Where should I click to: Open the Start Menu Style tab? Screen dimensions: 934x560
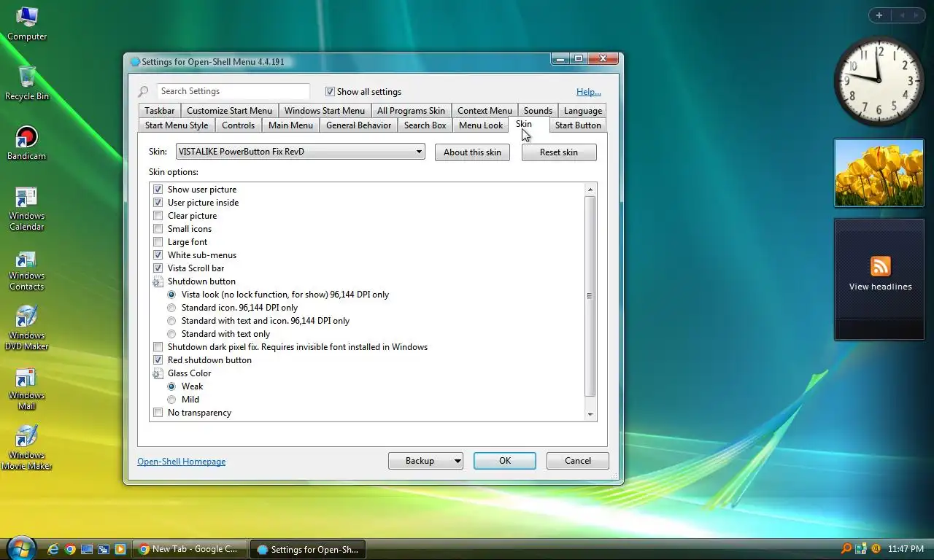[x=177, y=125]
